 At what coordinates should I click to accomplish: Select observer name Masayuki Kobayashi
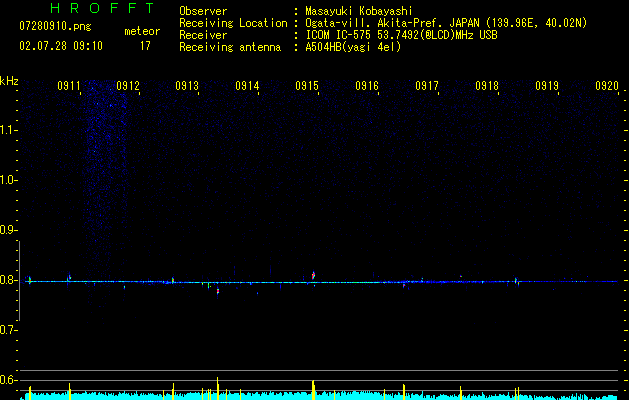click(359, 11)
